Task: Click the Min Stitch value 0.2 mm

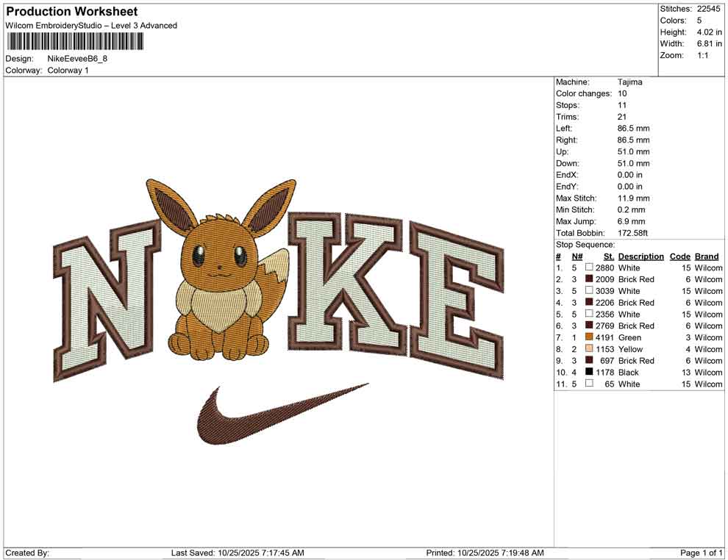Action: click(x=632, y=209)
